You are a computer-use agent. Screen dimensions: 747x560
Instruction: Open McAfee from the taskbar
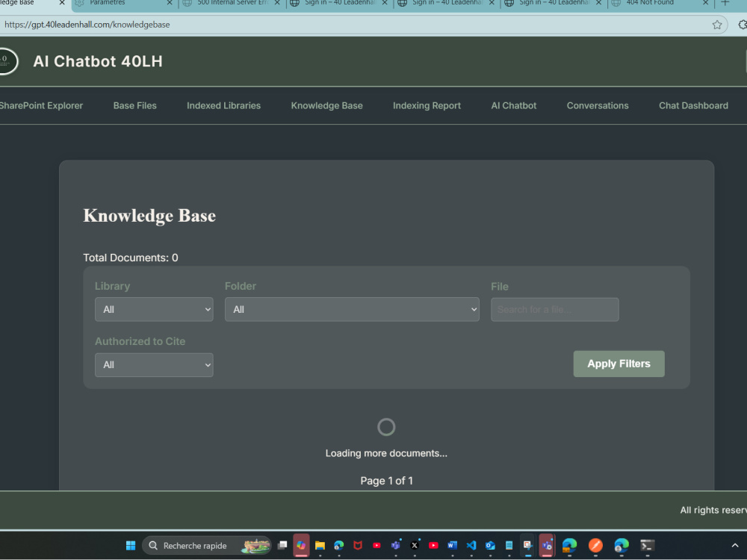[358, 545]
